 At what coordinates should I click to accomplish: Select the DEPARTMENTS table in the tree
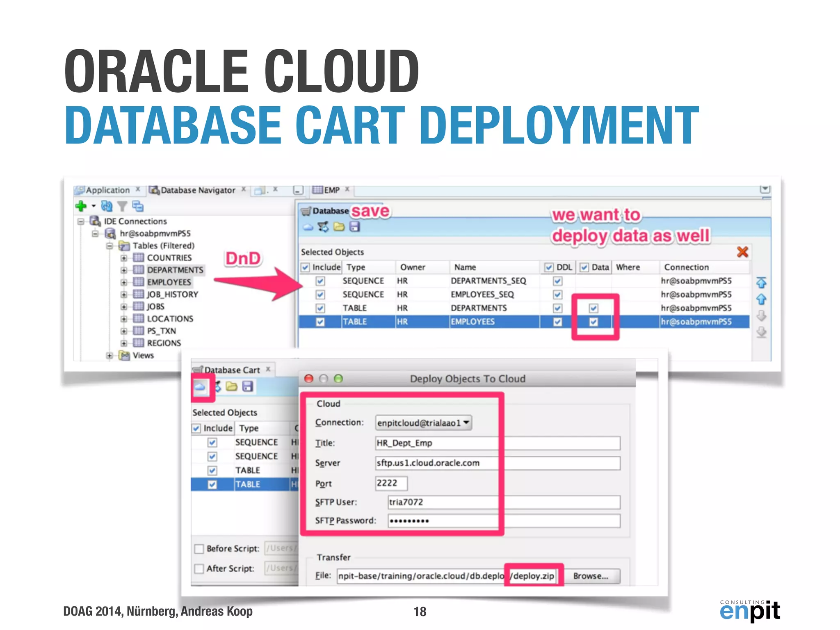175,270
